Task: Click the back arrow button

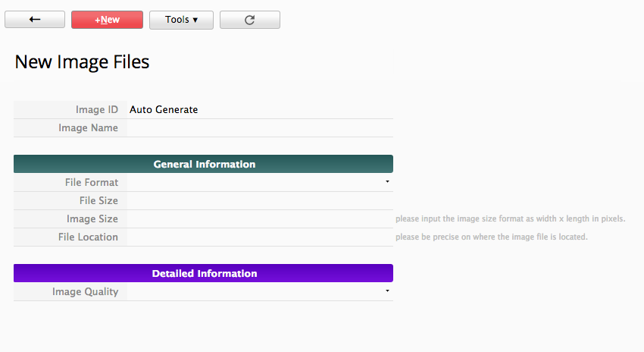Action: 35,20
